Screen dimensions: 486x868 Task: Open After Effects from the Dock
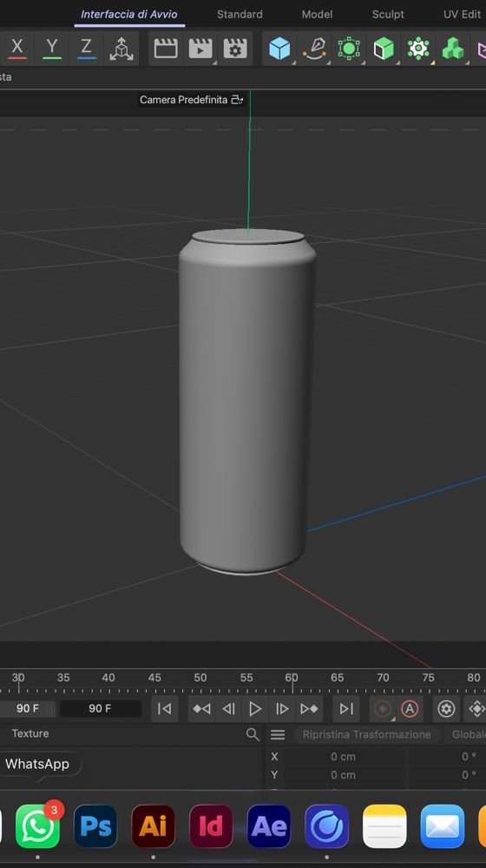pyautogui.click(x=269, y=826)
